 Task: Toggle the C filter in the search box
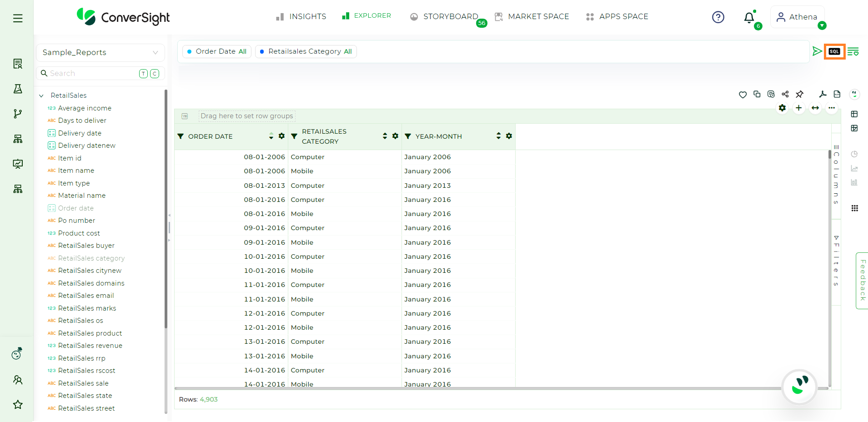[155, 74]
